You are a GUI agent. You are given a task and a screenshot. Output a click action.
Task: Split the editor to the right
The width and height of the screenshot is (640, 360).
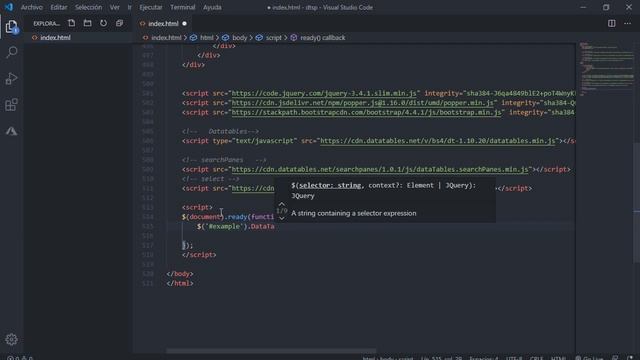coord(611,23)
